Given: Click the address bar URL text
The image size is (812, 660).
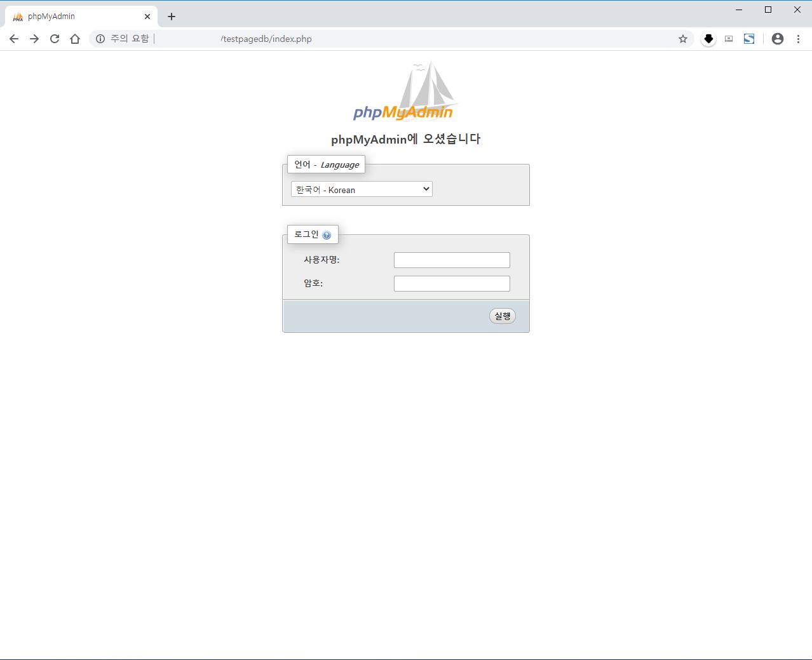Looking at the screenshot, I should pyautogui.click(x=266, y=39).
